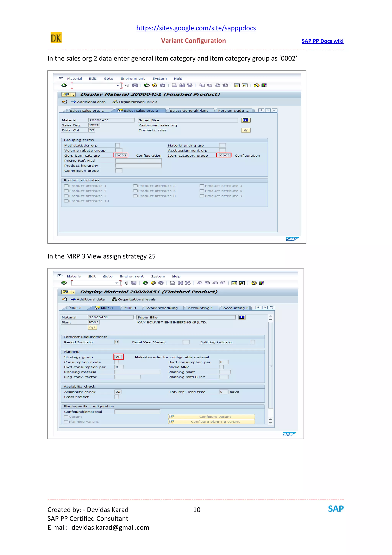Click Save diskette icon in MRP 3 screenshot

coord(134,283)
